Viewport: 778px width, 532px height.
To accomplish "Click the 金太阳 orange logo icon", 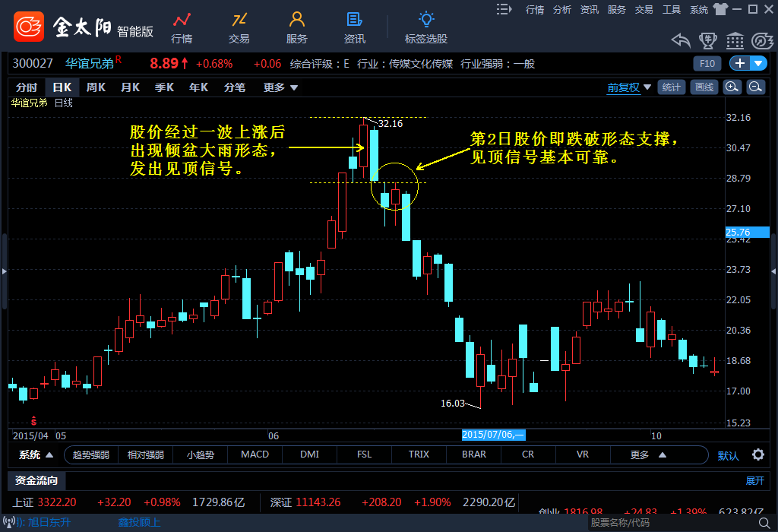I will [x=29, y=27].
